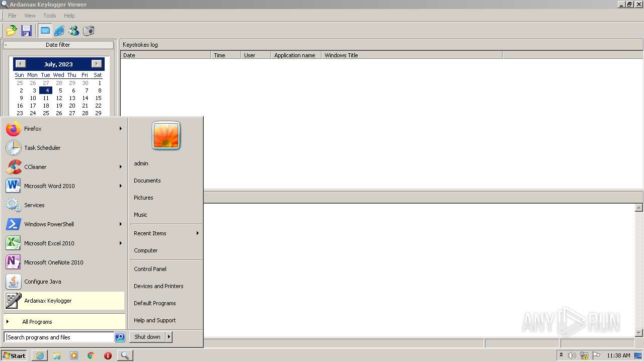
Task: Expand All Programs list
Action: [x=64, y=322]
